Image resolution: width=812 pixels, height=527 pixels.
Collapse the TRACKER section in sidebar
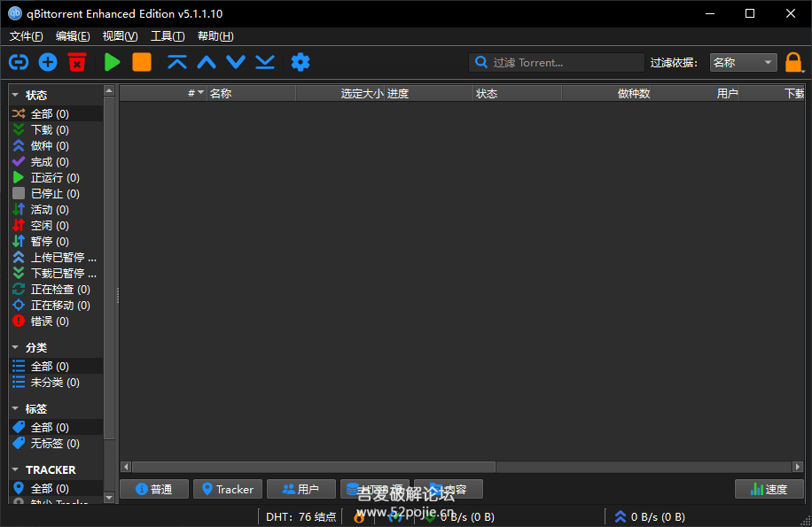[x=16, y=469]
